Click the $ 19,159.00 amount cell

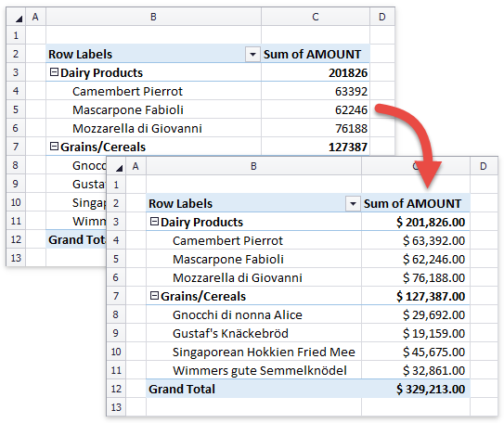point(416,333)
